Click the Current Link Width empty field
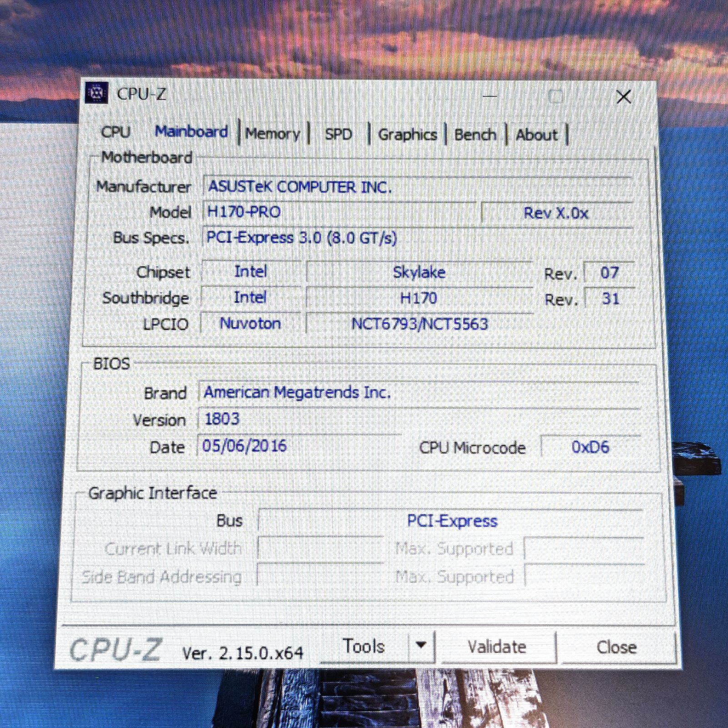Image resolution: width=728 pixels, height=728 pixels. [321, 548]
